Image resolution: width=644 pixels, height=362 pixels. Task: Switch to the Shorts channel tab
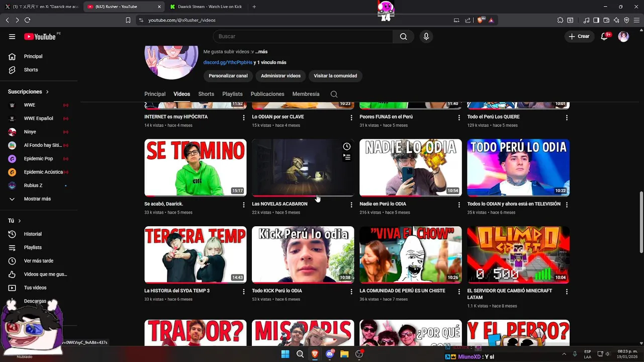click(206, 94)
